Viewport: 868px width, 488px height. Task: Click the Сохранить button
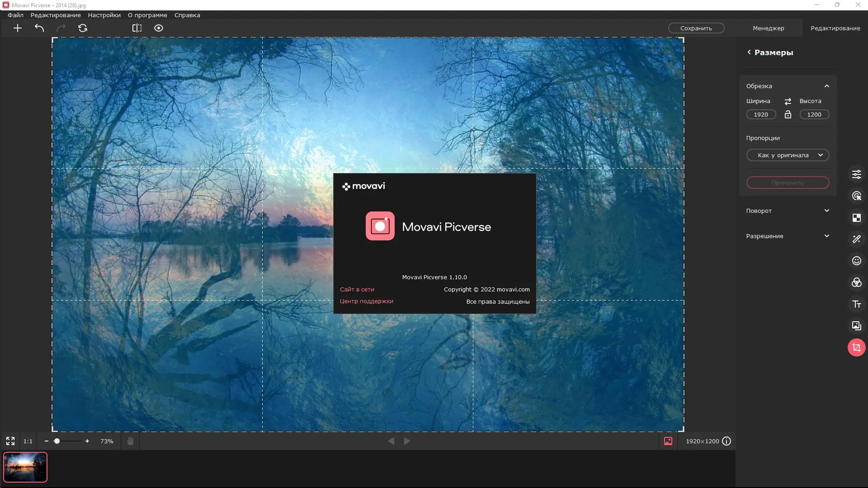pos(696,28)
